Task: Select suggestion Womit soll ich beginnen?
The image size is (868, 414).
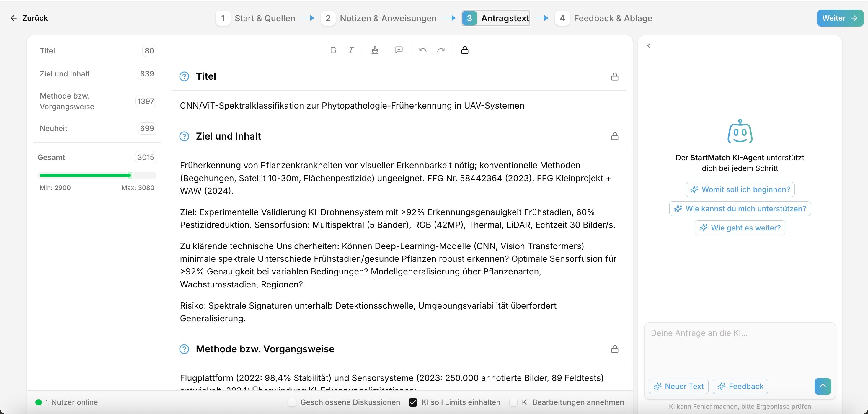Action: (740, 190)
